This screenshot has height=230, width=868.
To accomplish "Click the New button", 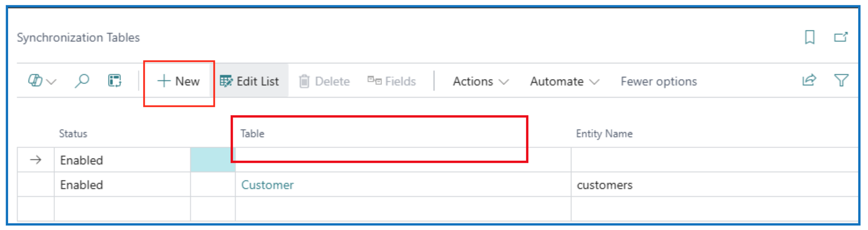I will click(x=179, y=81).
